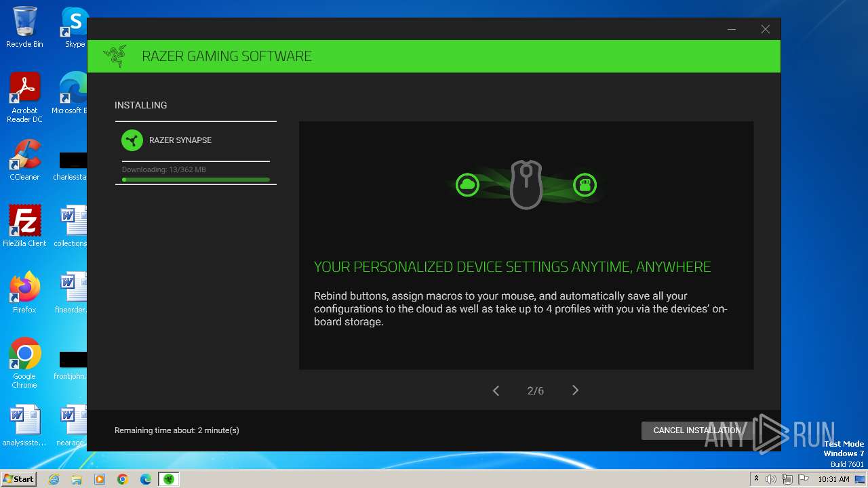The width and height of the screenshot is (868, 488).
Task: Open FileZilla Client shortcut
Action: (24, 226)
